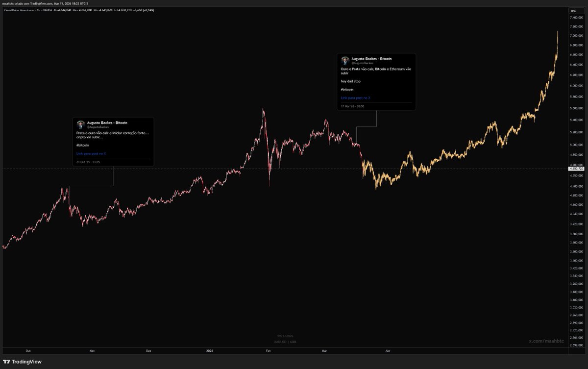Click the "Augusto Backes - Bitcoin" name in October note
This screenshot has width=588, height=369.
point(107,123)
